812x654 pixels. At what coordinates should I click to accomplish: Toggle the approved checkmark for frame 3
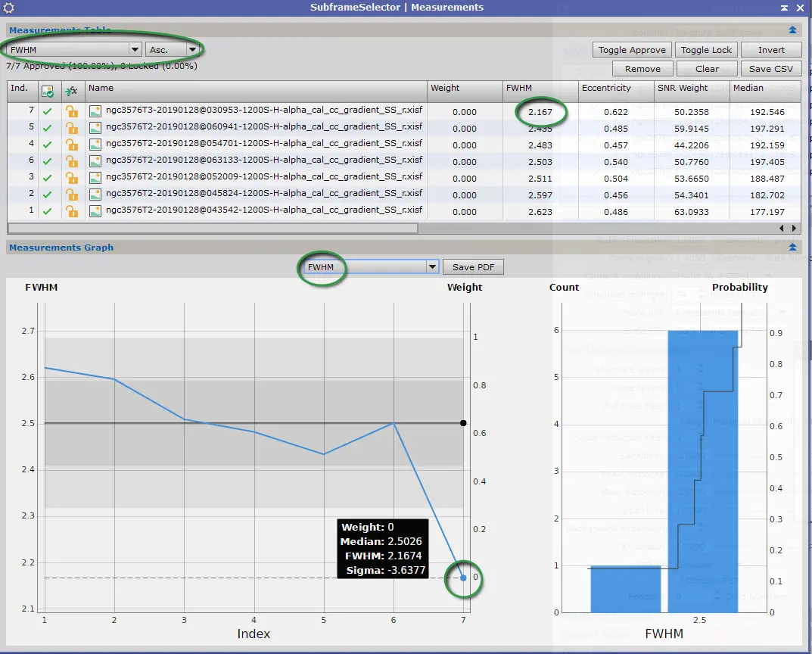(x=47, y=178)
